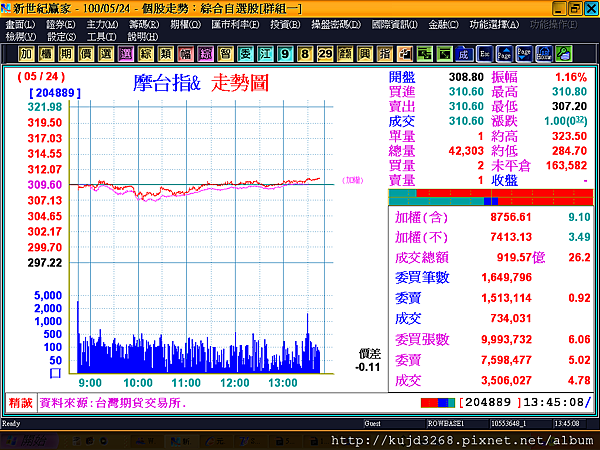
Task: Open the 功能選擇(A) menu
Action: tap(494, 25)
